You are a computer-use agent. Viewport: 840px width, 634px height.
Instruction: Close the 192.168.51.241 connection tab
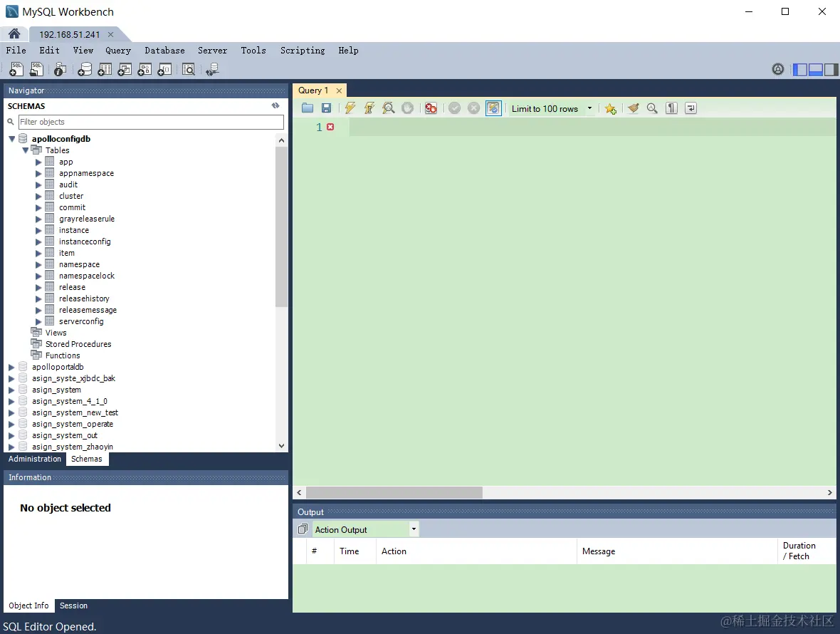[110, 34]
